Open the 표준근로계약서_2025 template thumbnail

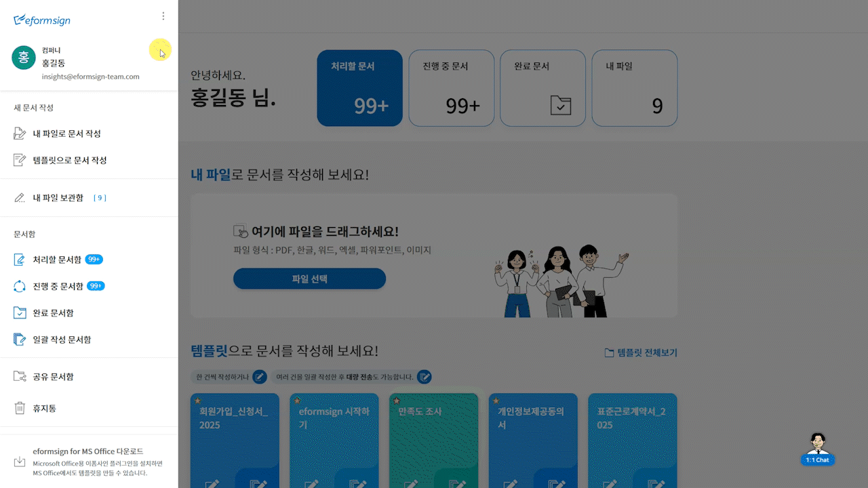click(x=632, y=441)
